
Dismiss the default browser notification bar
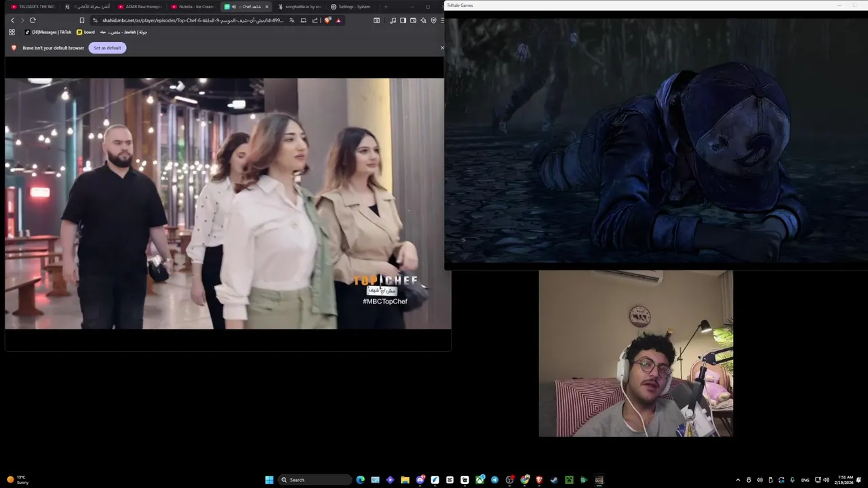[x=442, y=47]
